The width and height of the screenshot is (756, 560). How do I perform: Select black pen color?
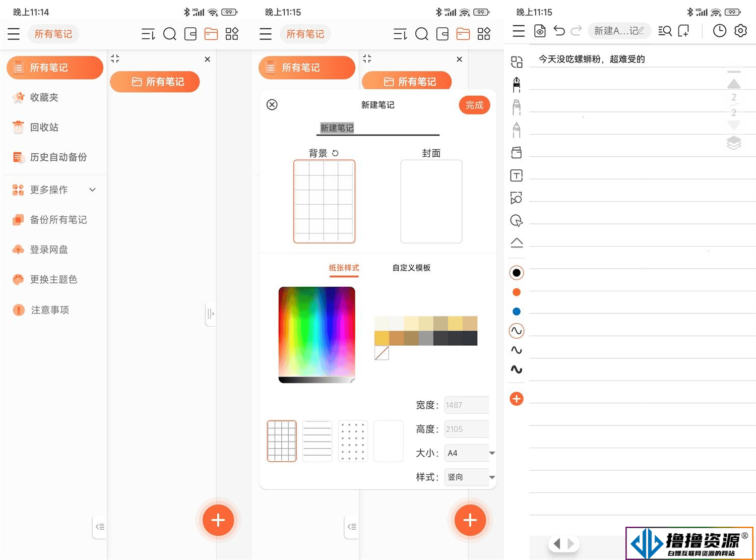[517, 273]
